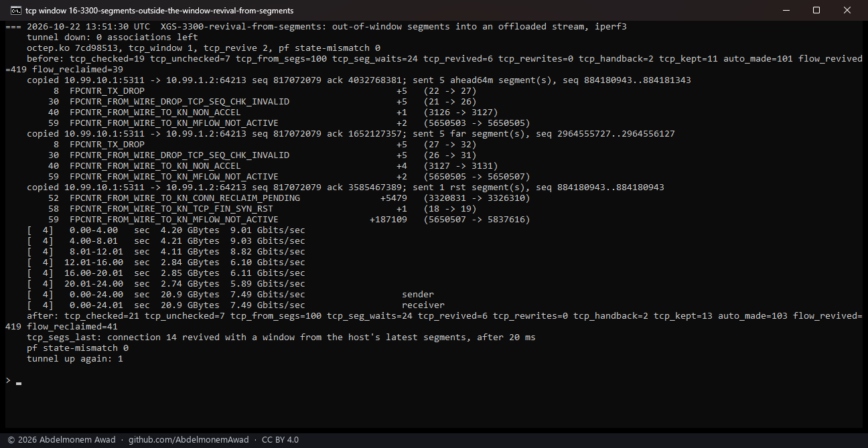
Task: Select iperf3 interval 0.00-4.00 at 9.01 Gbits/sec
Action: [166, 230]
